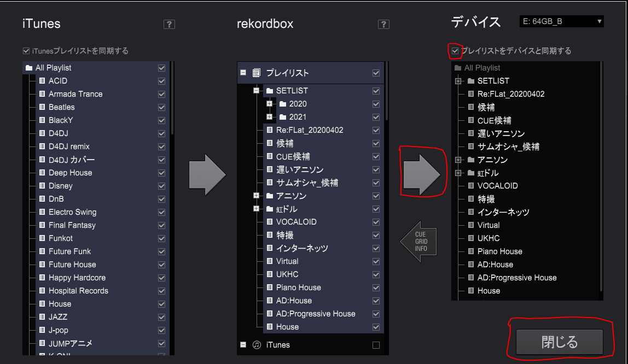
Task: Click the アニソン folder icon in rekordbox
Action: click(x=270, y=196)
